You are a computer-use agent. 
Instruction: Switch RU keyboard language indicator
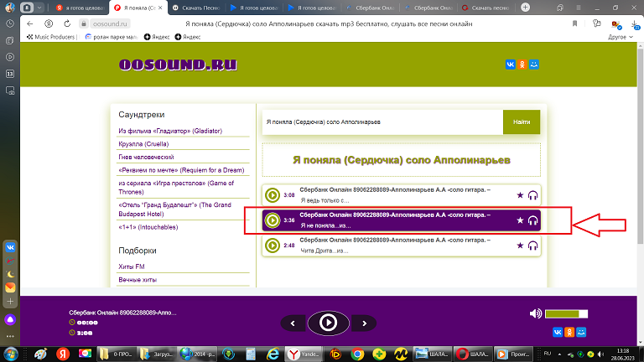pyautogui.click(x=548, y=354)
